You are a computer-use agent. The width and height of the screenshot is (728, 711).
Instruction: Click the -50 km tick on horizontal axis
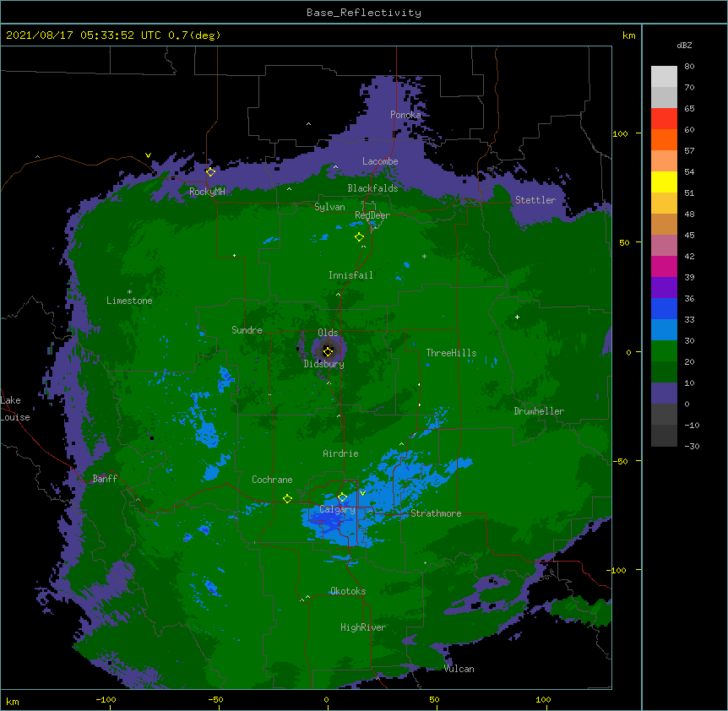tap(215, 699)
